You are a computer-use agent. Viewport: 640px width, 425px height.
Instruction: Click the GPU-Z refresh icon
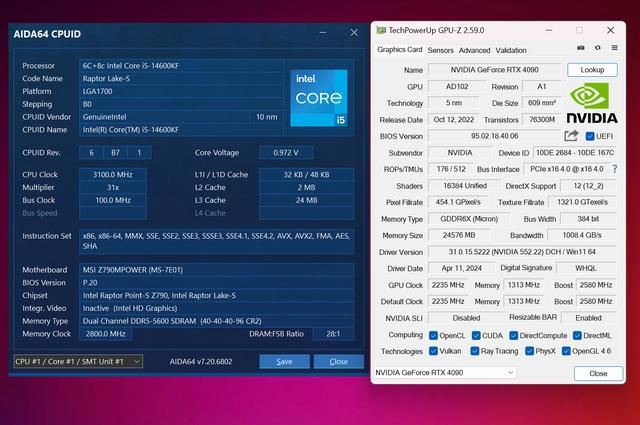598,48
